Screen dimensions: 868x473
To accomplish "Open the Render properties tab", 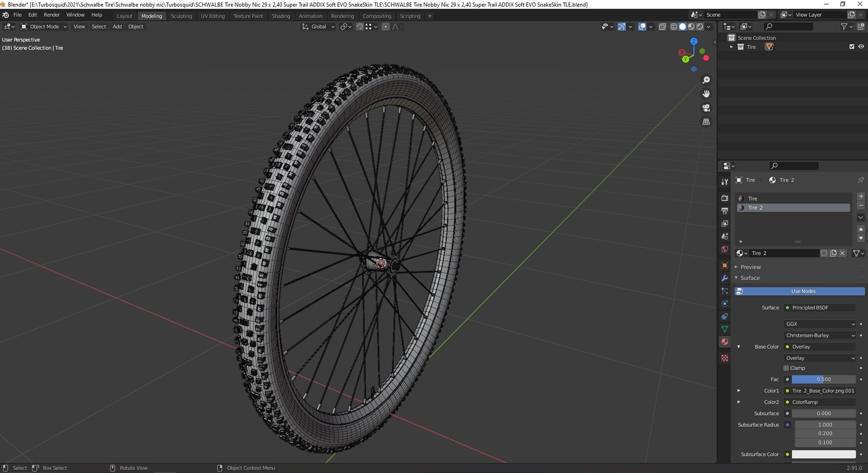I will tap(725, 198).
